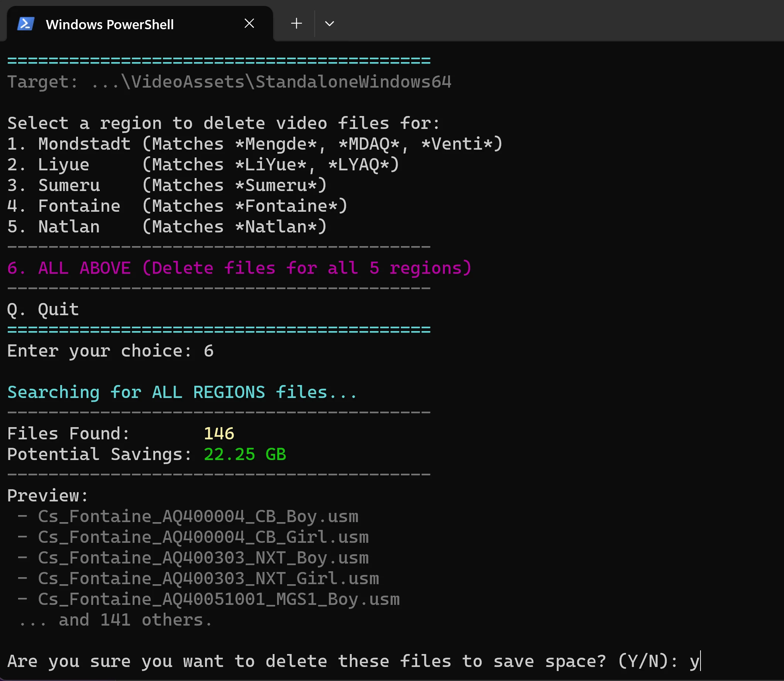Select the Windows PowerShell tab title
This screenshot has width=784, height=681.
[109, 25]
